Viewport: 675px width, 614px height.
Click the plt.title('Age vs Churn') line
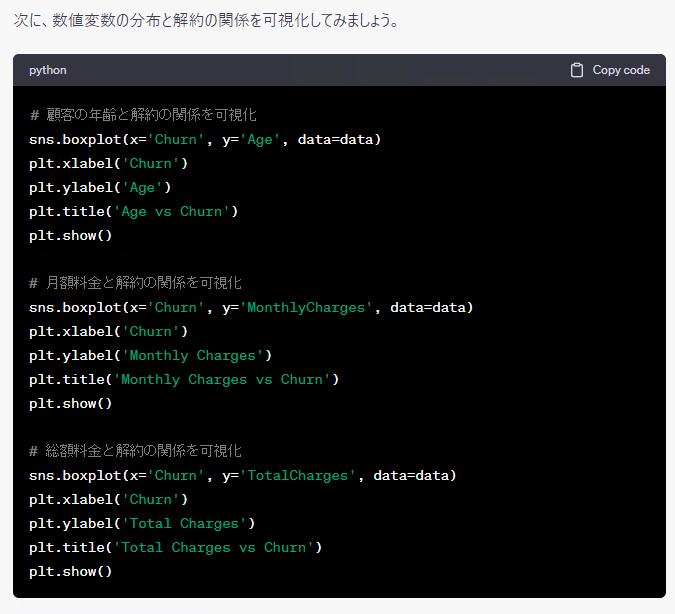133,211
